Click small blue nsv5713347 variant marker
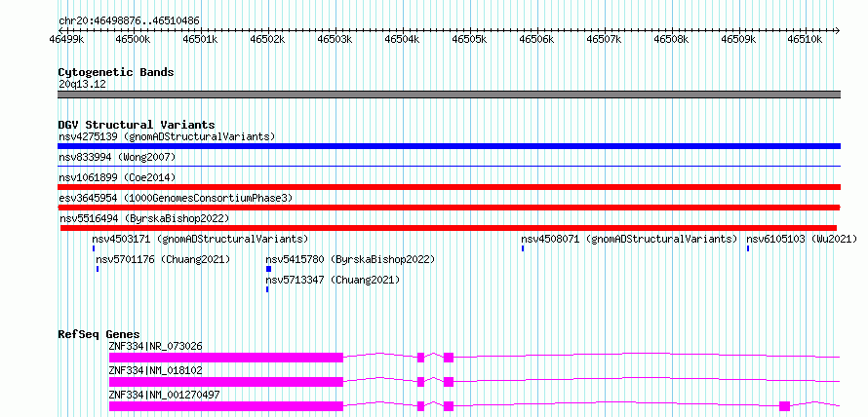This screenshot has height=417, width=868. coord(267,289)
